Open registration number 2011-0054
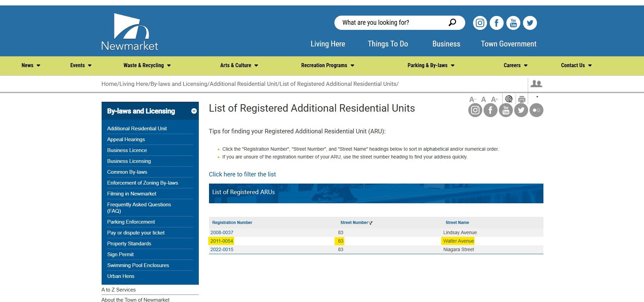 pyautogui.click(x=222, y=241)
